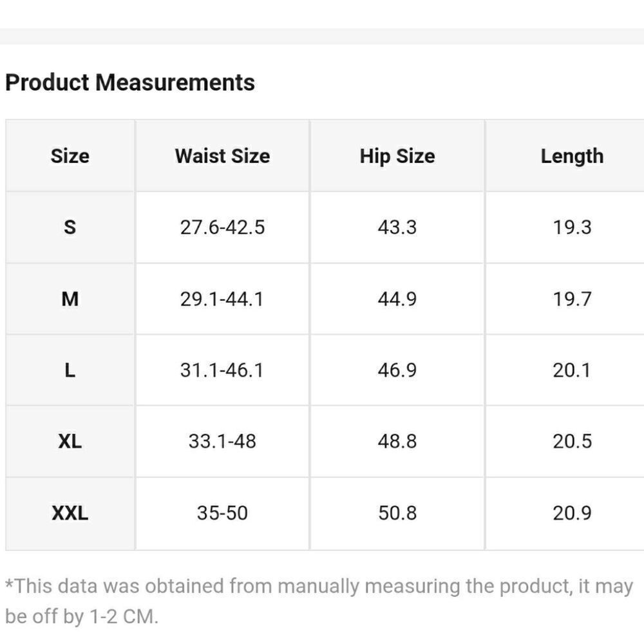Screen dimensions: 644x644
Task: Click waist value 29.1-44.1
Action: 222,299
